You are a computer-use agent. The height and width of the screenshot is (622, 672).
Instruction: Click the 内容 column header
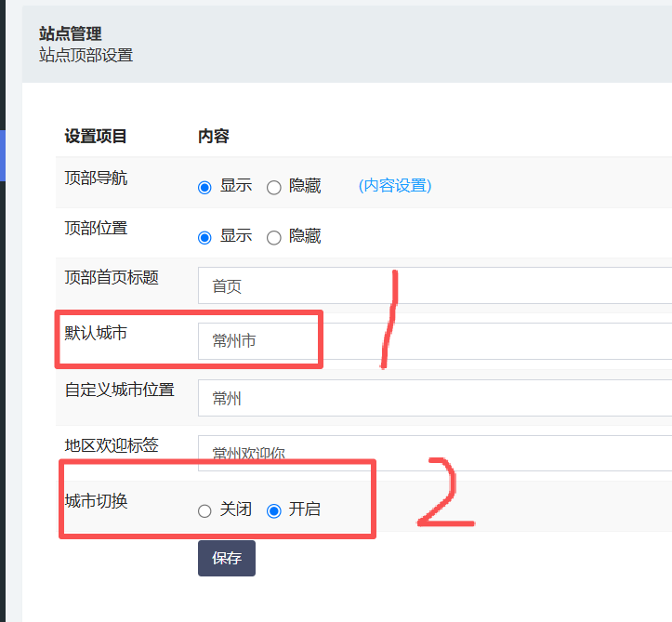pyautogui.click(x=213, y=137)
